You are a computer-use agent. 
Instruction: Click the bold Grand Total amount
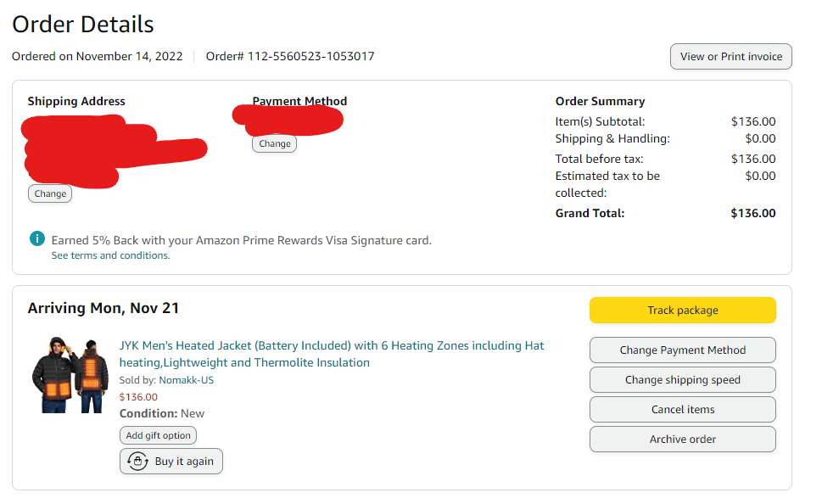(x=752, y=213)
